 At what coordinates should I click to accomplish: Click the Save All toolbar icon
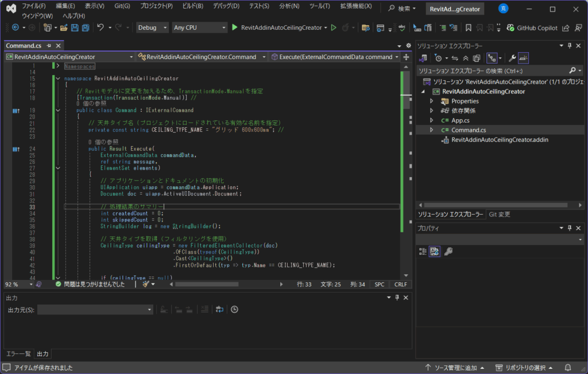click(85, 28)
